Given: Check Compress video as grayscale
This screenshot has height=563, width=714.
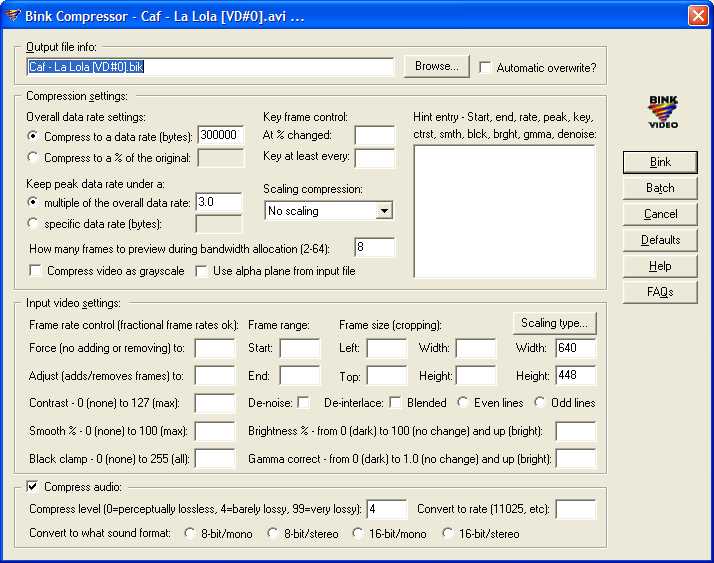Looking at the screenshot, I should (36, 271).
